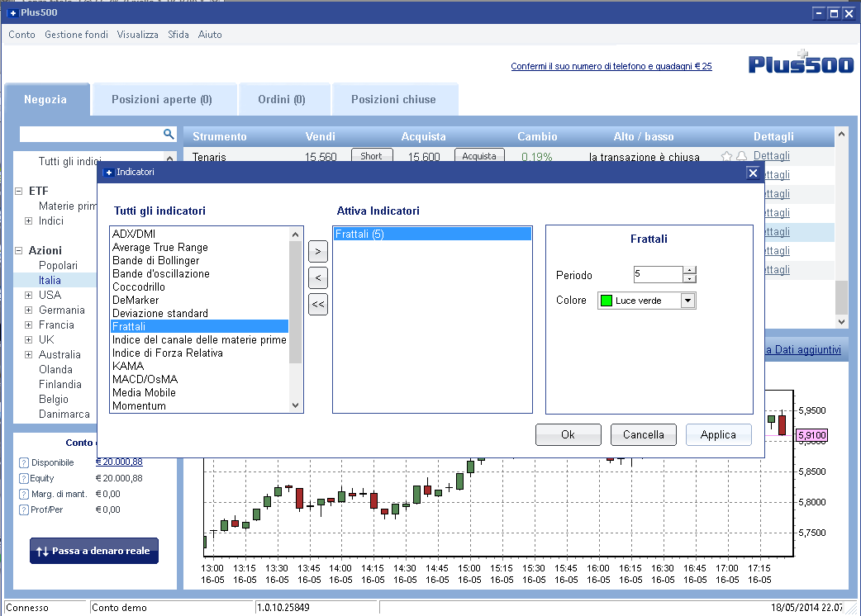The image size is (861, 616).
Task: Add selected indicator with the > arrow button
Action: [x=318, y=251]
